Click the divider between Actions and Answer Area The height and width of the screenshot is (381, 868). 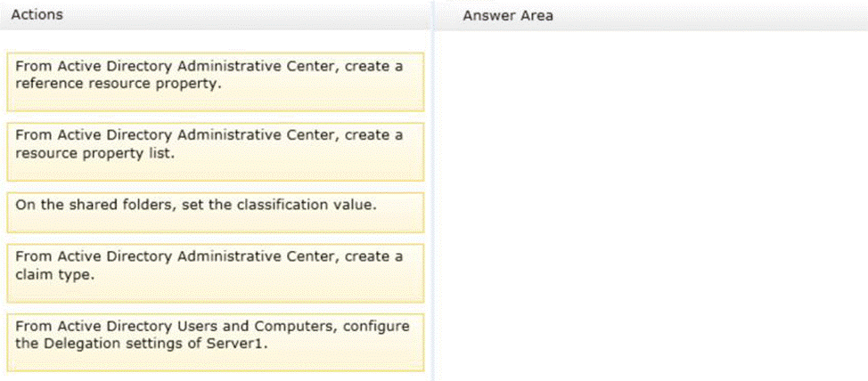(432, 190)
